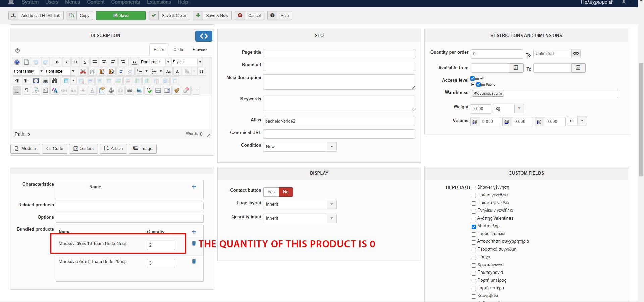
Task: Delete bundled product Μπαλόνι Φοιλ 18 Team Bride
Action: tap(194, 244)
